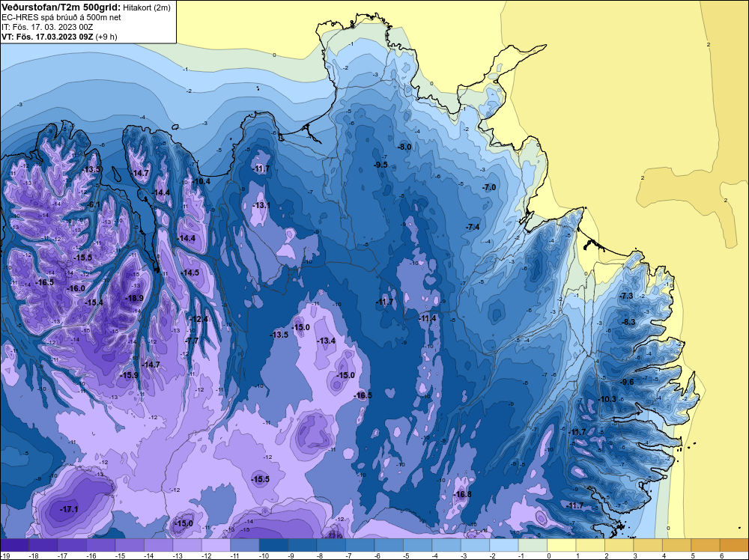Click the 5 label on the color scale
The image size is (749, 560).
click(x=693, y=556)
